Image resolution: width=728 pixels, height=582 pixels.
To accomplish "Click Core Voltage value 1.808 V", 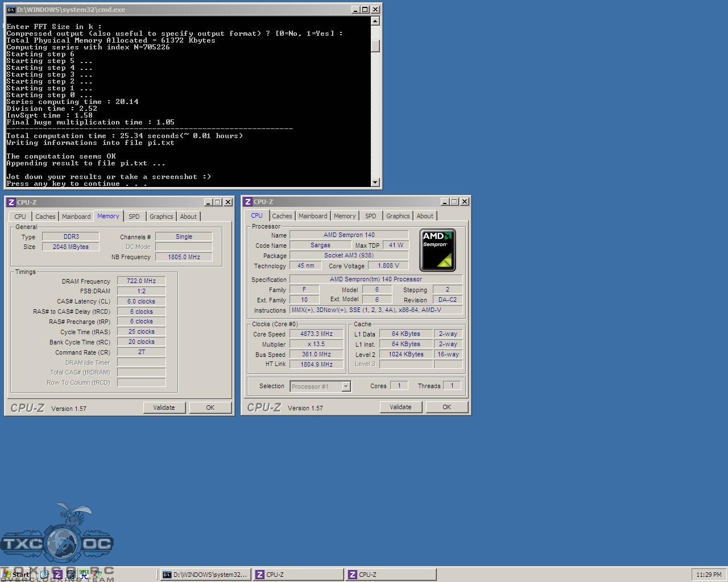I will (388, 265).
